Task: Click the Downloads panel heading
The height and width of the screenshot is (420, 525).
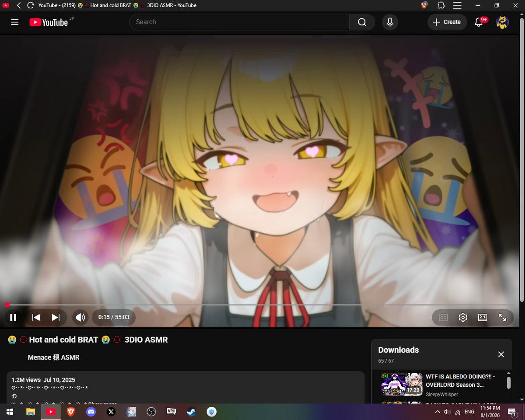Action: (x=398, y=350)
